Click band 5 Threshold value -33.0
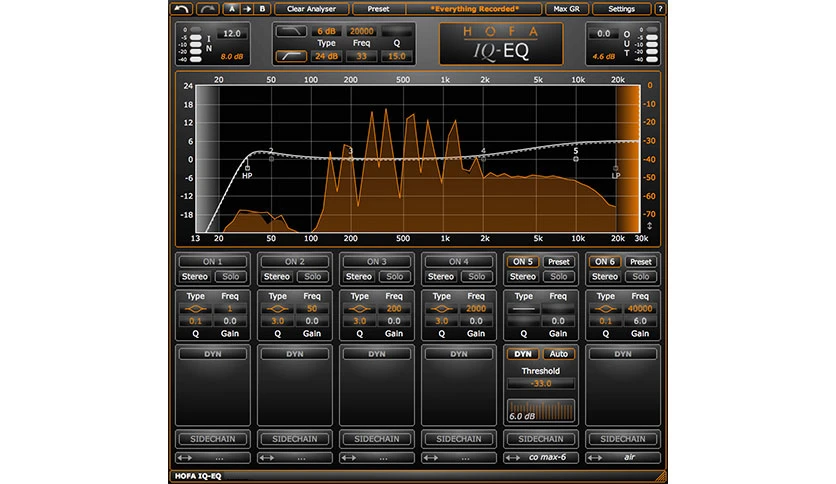Image resolution: width=836 pixels, height=484 pixels. (541, 384)
